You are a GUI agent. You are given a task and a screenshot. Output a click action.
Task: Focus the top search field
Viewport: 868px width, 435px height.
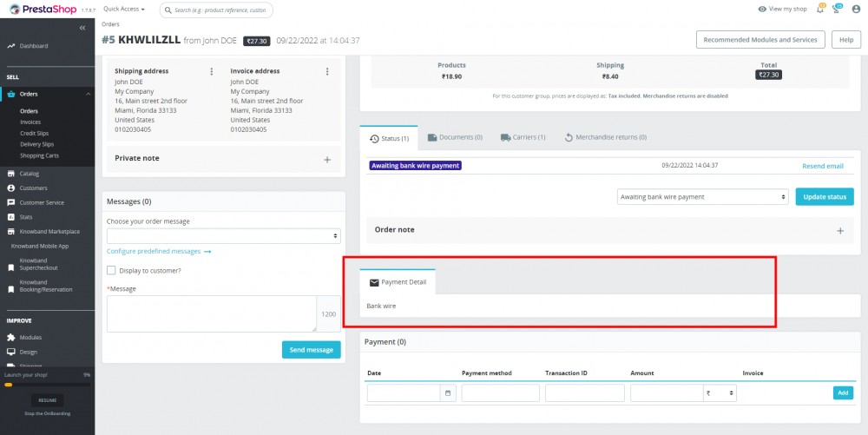tap(216, 10)
